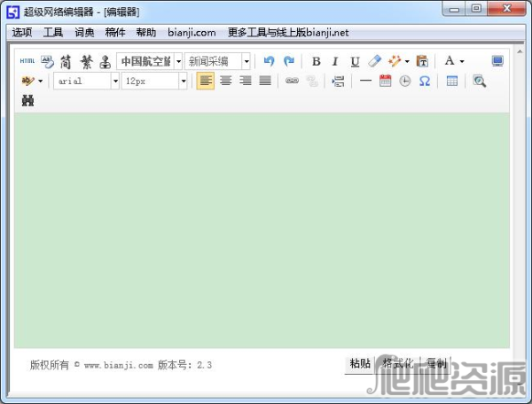Click the font color letter A

(450, 60)
